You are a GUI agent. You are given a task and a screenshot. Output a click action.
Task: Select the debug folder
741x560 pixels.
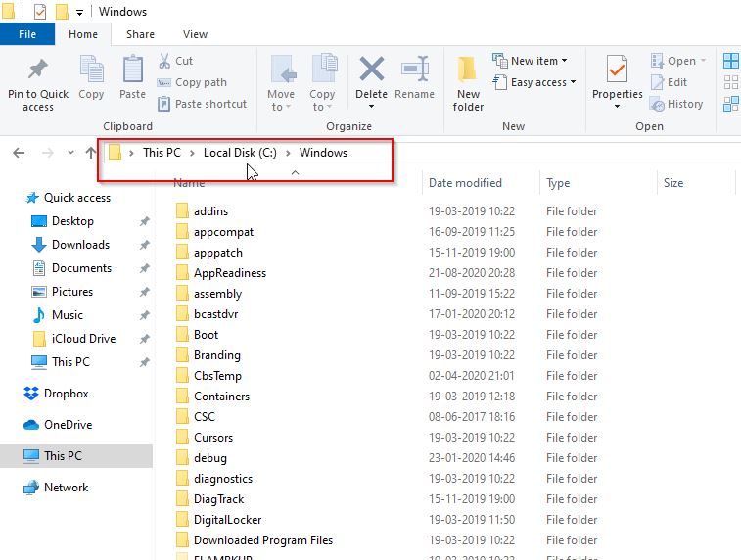point(209,458)
